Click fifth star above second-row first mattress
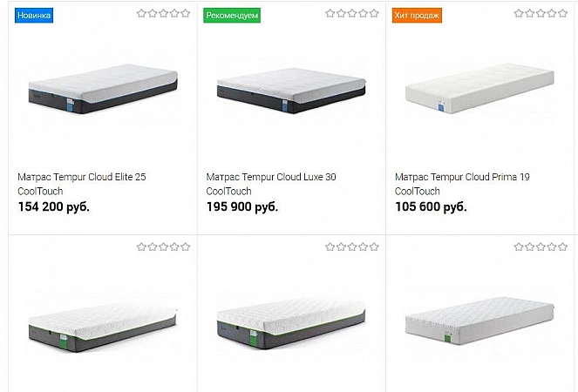Screen dimensions: 578x392 (185, 247)
